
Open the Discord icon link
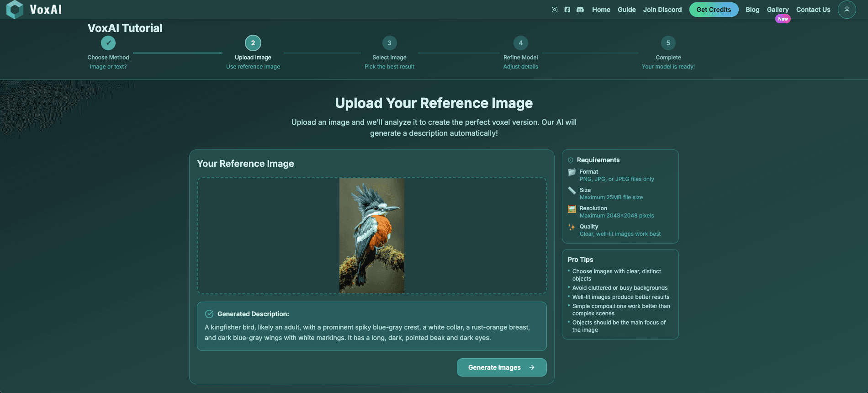tap(580, 10)
